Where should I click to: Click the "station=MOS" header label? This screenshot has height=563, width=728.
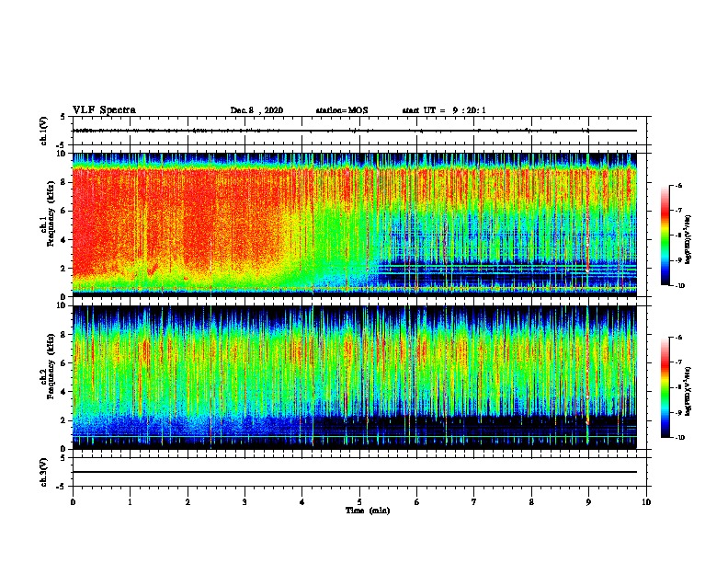pos(342,110)
